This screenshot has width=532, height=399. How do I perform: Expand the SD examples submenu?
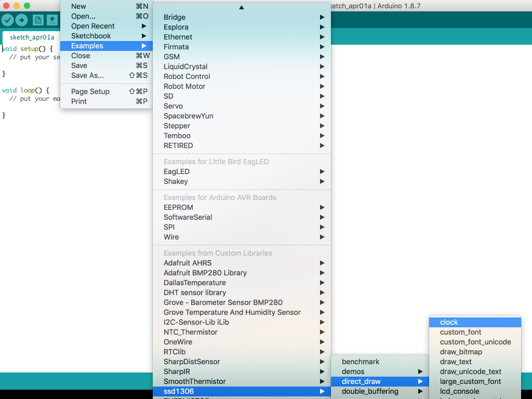pyautogui.click(x=242, y=96)
